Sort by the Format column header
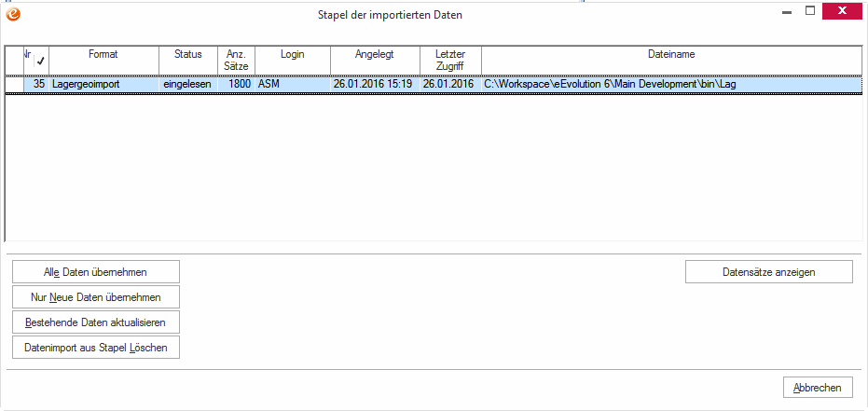Image resolution: width=868 pixels, height=411 pixels. click(103, 61)
